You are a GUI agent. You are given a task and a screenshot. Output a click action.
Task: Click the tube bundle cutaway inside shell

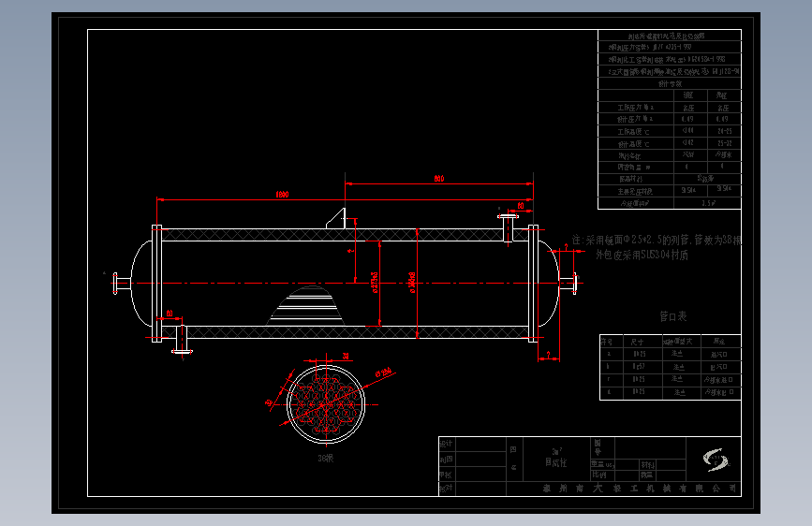pyautogui.click(x=306, y=305)
